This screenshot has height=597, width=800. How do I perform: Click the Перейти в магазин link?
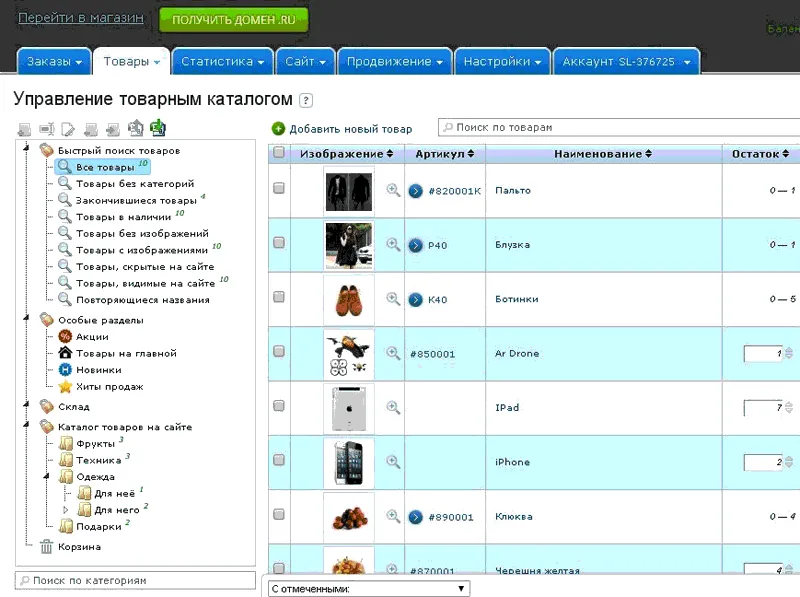tap(81, 17)
